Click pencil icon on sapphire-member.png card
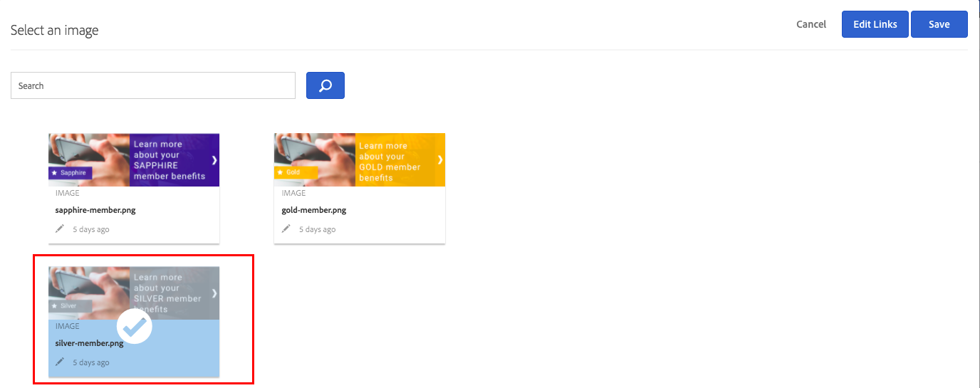Screen dimensions: 980x388 point(60,229)
